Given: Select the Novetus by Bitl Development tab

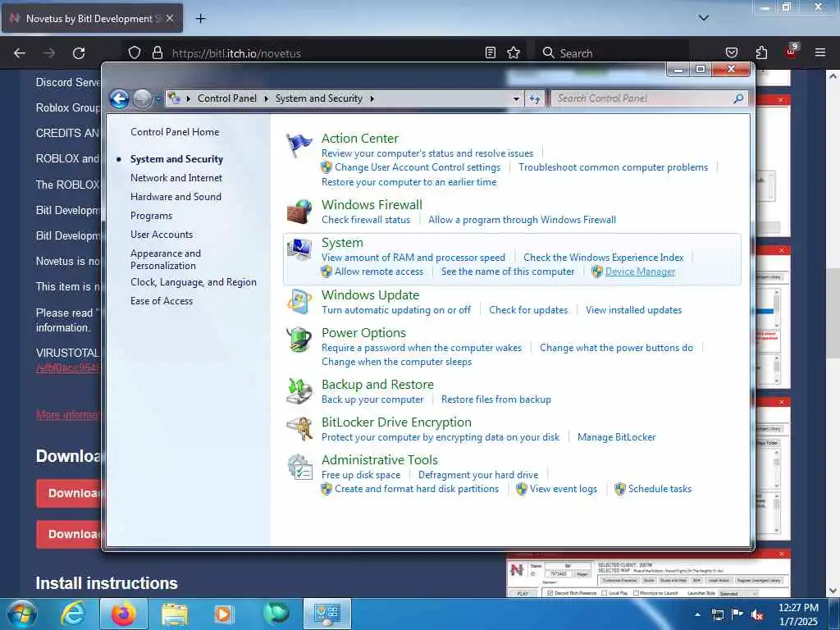Looking at the screenshot, I should 92,19.
